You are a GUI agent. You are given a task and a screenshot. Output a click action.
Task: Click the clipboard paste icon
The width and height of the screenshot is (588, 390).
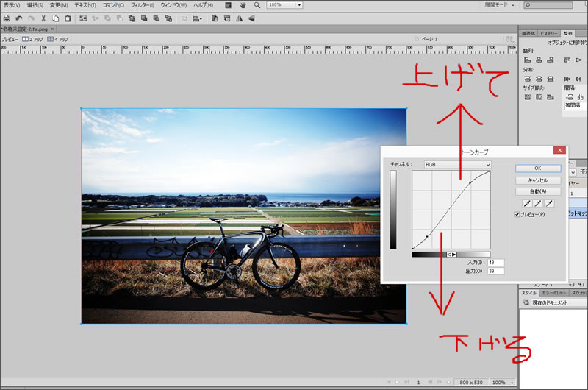pos(68,18)
